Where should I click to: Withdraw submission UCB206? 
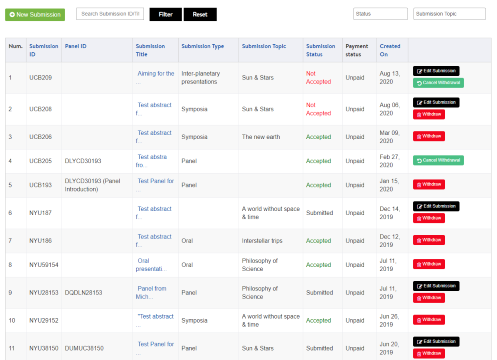[x=429, y=136]
